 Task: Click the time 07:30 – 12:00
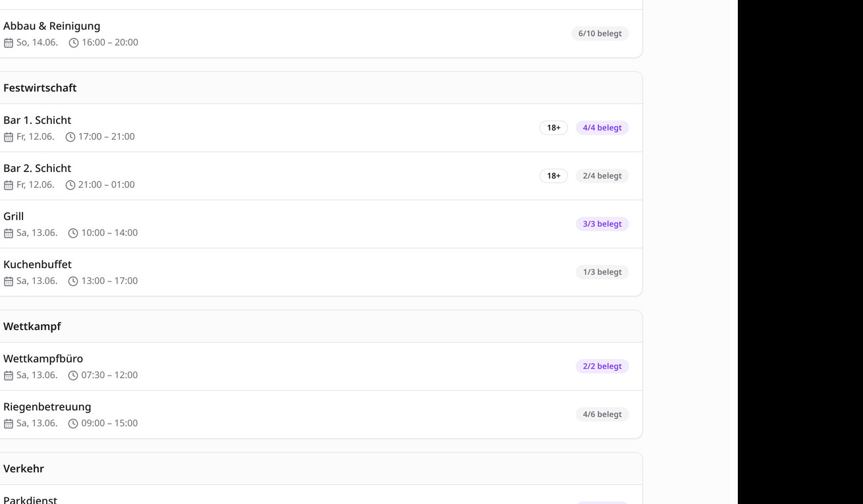pyautogui.click(x=109, y=376)
